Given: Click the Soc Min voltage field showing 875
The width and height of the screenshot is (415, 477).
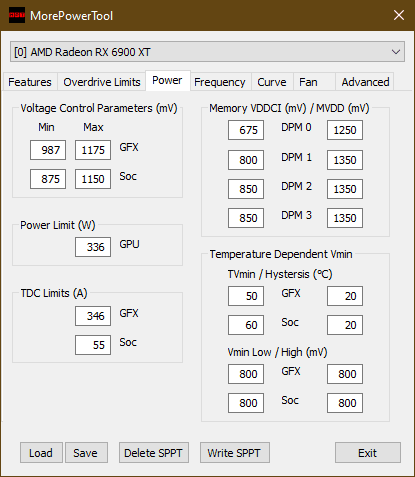Looking at the screenshot, I should 48,179.
